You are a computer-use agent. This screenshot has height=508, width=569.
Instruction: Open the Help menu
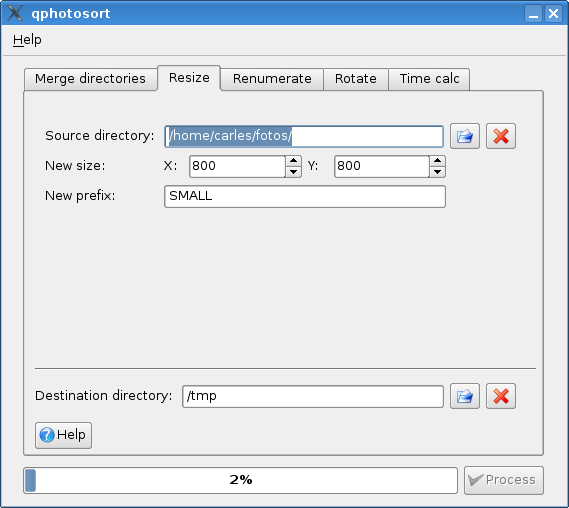(27, 40)
